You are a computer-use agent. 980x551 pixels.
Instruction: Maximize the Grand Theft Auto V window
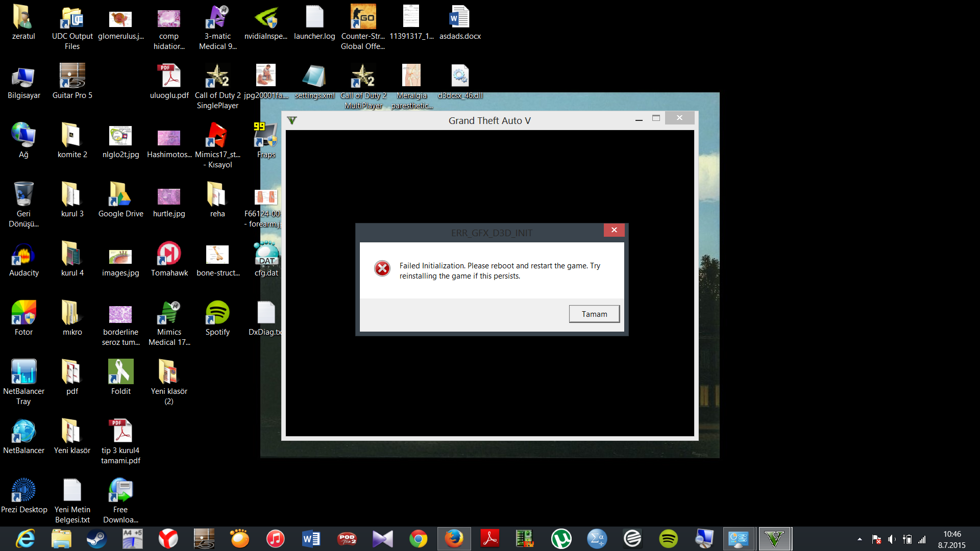point(656,118)
